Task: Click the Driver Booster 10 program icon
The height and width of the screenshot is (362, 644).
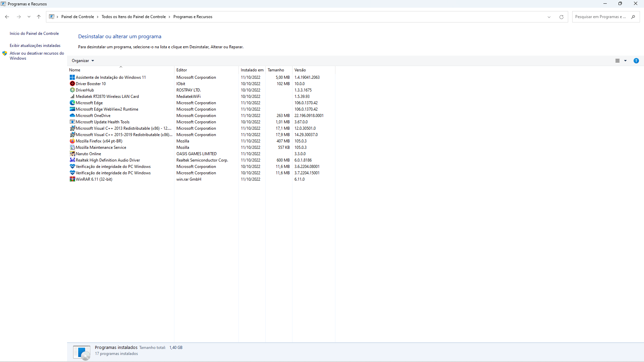Action: coord(72,84)
